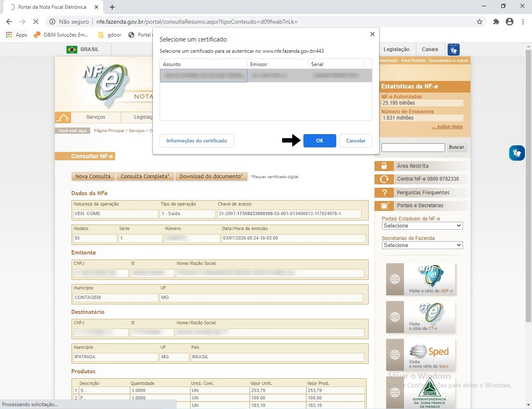
Task: Click the address bar URL
Action: pyautogui.click(x=197, y=22)
